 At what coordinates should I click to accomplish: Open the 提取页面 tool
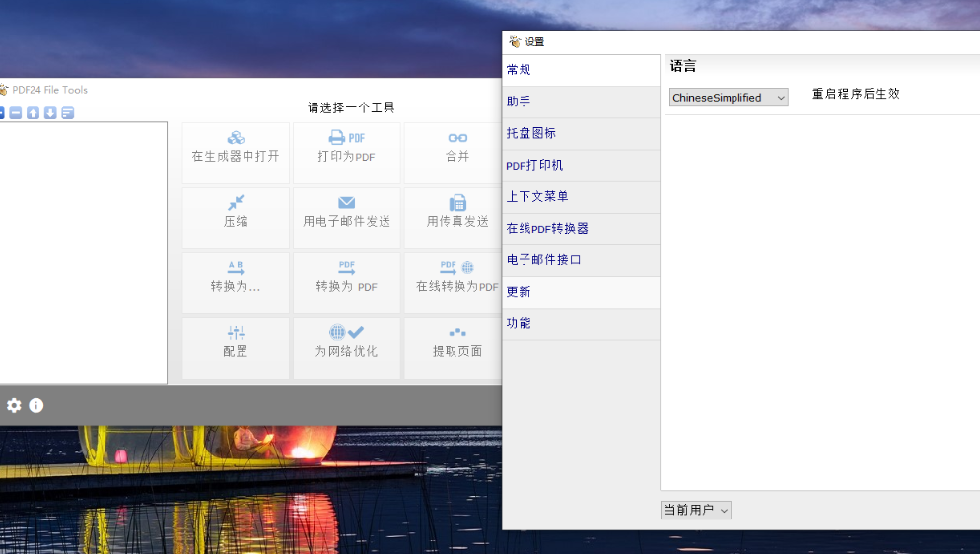(x=454, y=348)
